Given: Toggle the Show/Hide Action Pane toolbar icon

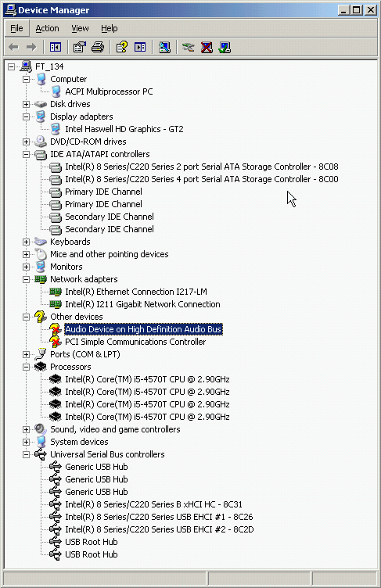Looking at the screenshot, I should tap(140, 47).
